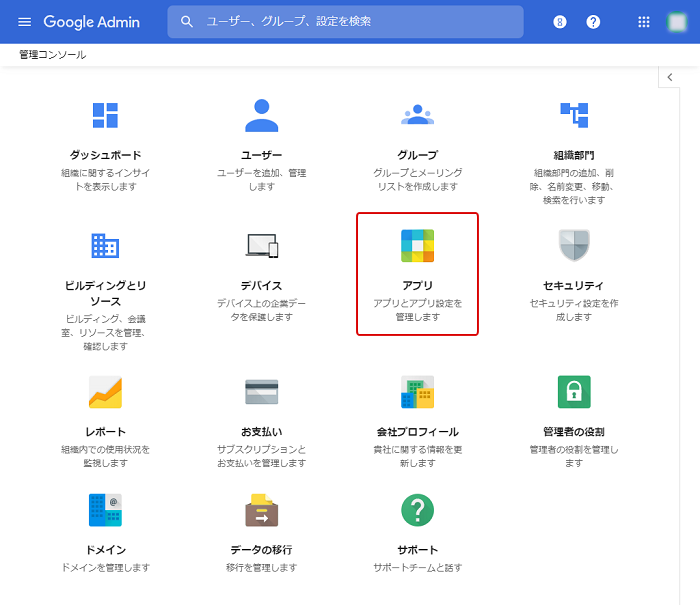Click the データの移行 title text
The width and height of the screenshot is (700, 605).
[x=262, y=550]
